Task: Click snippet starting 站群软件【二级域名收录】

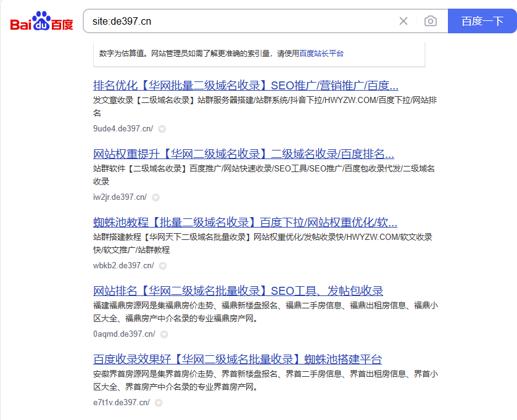Action: click(264, 175)
